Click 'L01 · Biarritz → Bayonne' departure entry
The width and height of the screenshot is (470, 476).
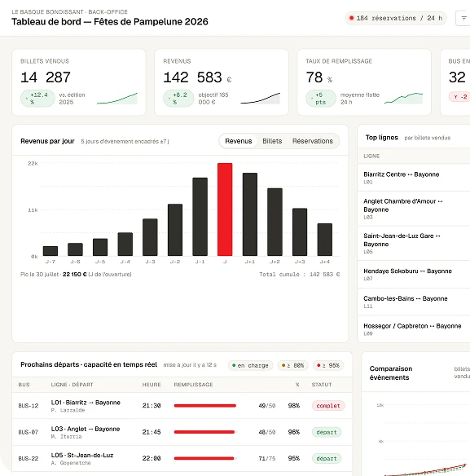click(86, 403)
